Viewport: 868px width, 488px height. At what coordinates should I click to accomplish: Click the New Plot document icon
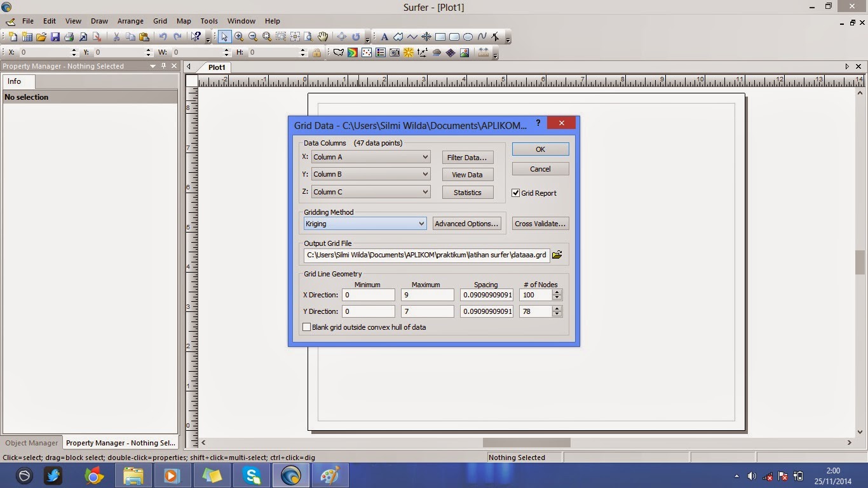pos(13,37)
